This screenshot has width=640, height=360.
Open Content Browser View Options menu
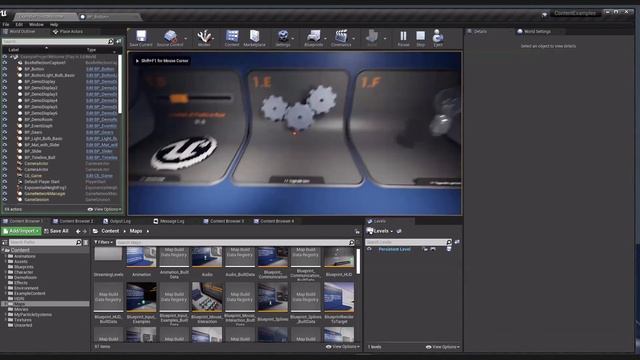(x=343, y=347)
